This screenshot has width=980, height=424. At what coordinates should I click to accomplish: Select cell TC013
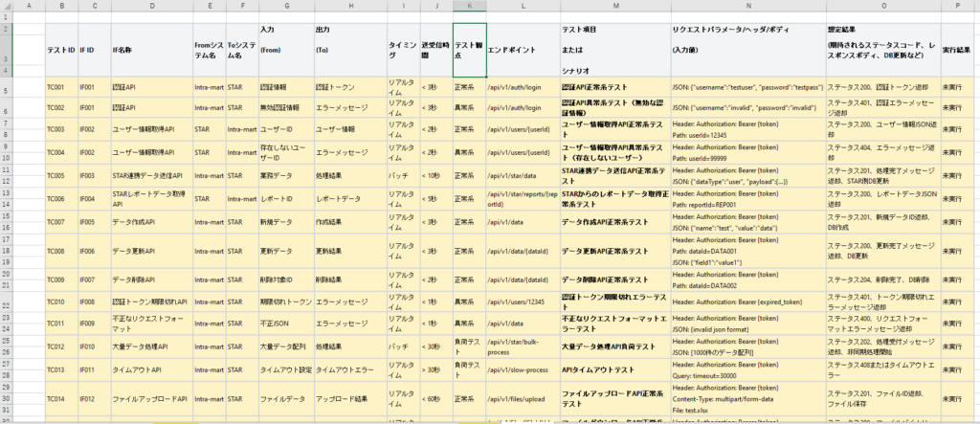62,369
